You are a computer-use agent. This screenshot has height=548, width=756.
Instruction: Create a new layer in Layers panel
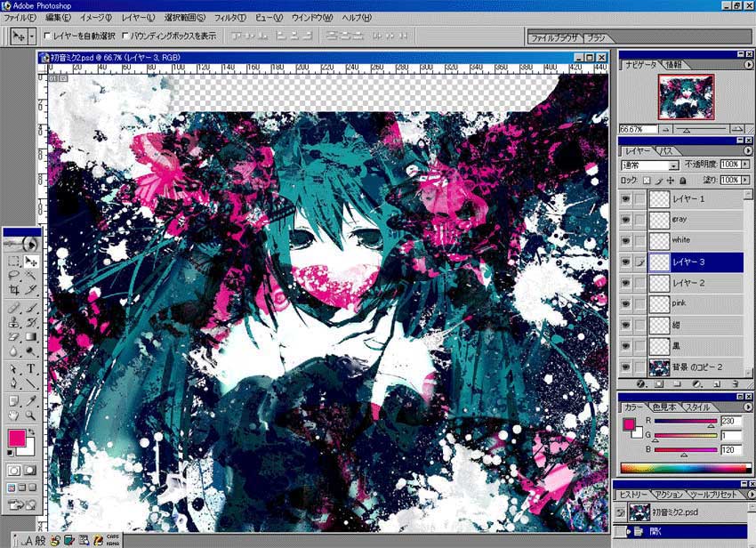pos(717,384)
